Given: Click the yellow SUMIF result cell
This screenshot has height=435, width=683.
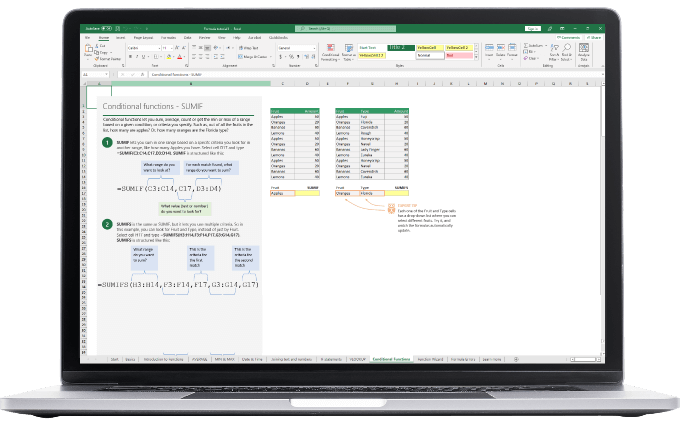Looking at the screenshot, I should [307, 193].
